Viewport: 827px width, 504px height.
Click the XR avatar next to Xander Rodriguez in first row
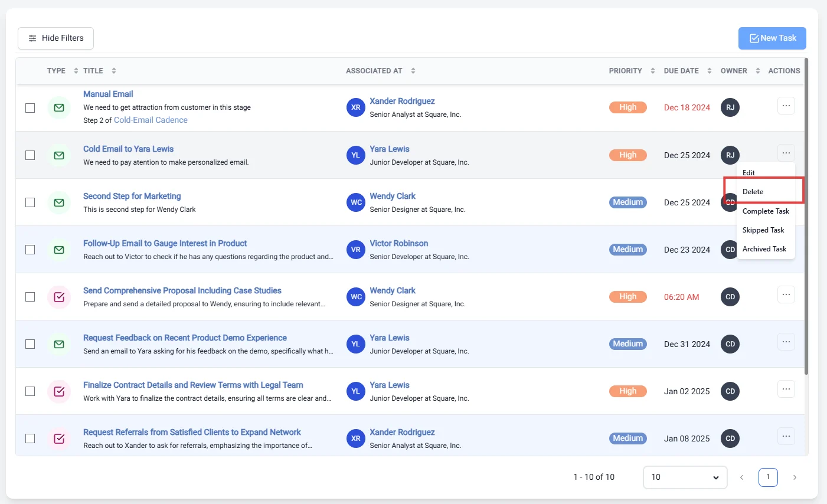pyautogui.click(x=356, y=107)
